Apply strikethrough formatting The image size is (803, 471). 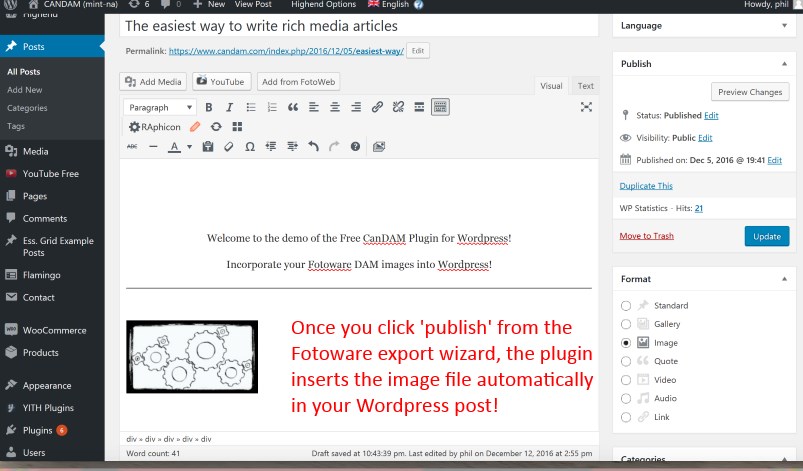pyautogui.click(x=132, y=146)
